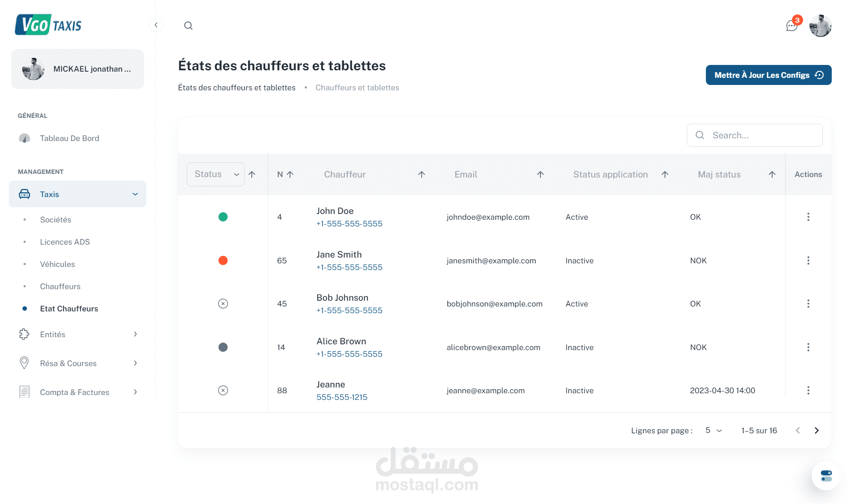Screen dimensions: 854x504
Task: Sort by Maj status column arrow
Action: click(772, 174)
